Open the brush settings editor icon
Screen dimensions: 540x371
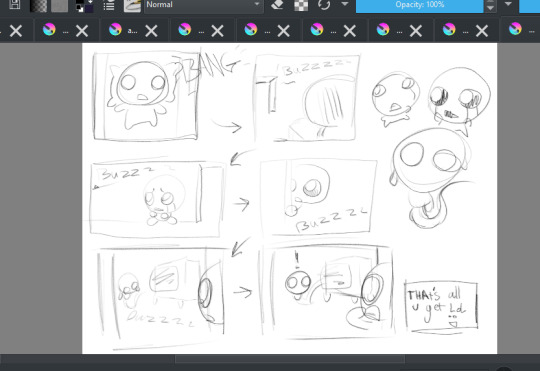[x=109, y=5]
